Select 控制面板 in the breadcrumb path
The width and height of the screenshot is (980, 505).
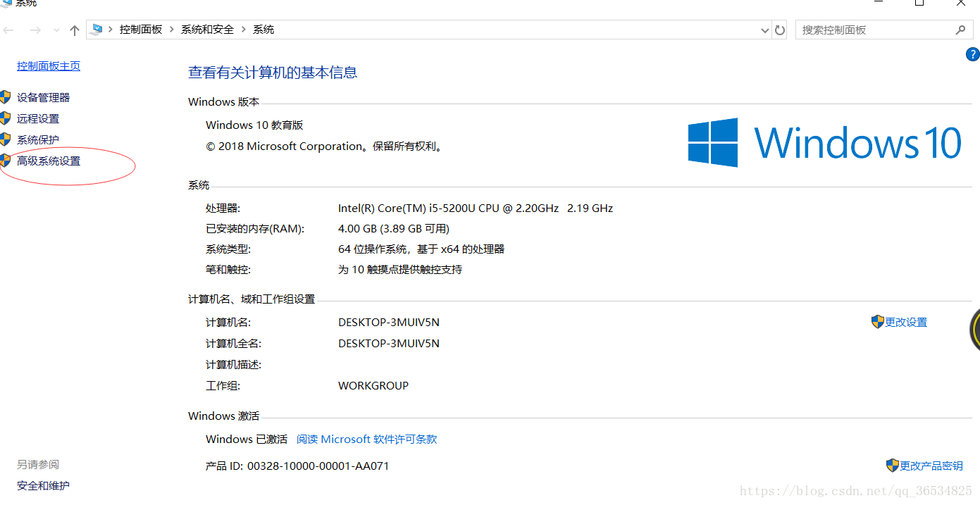[x=141, y=30]
